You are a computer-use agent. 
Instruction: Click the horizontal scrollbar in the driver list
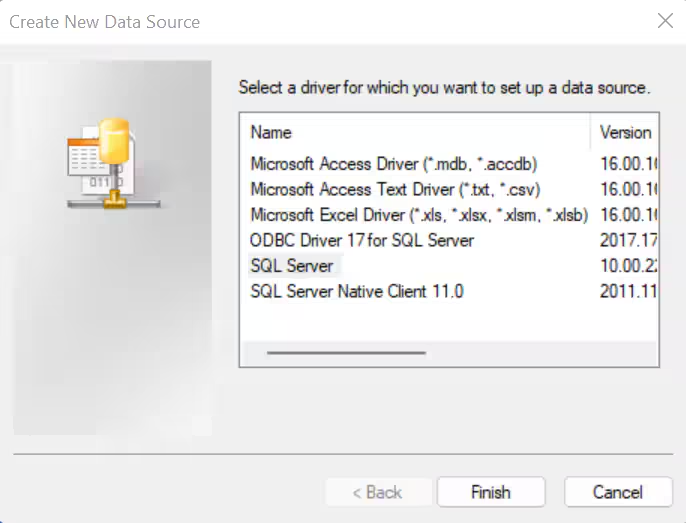point(346,352)
